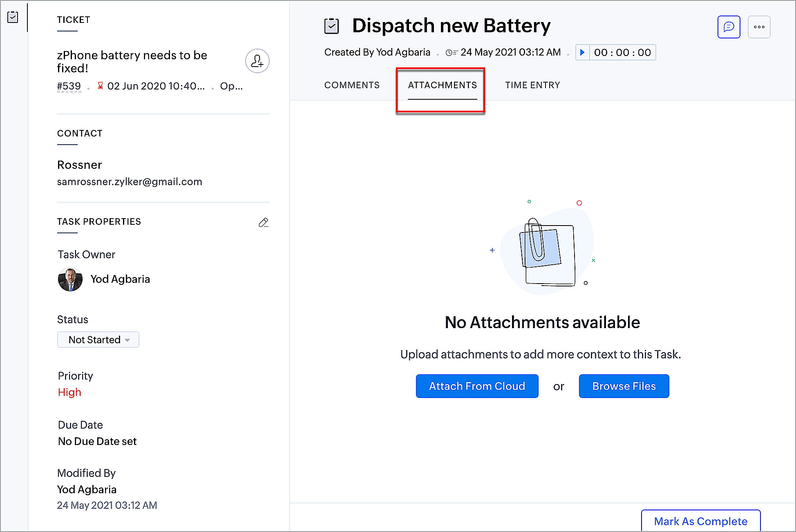The height and width of the screenshot is (532, 796).
Task: Open the comment bubble icon at top right
Action: click(729, 27)
